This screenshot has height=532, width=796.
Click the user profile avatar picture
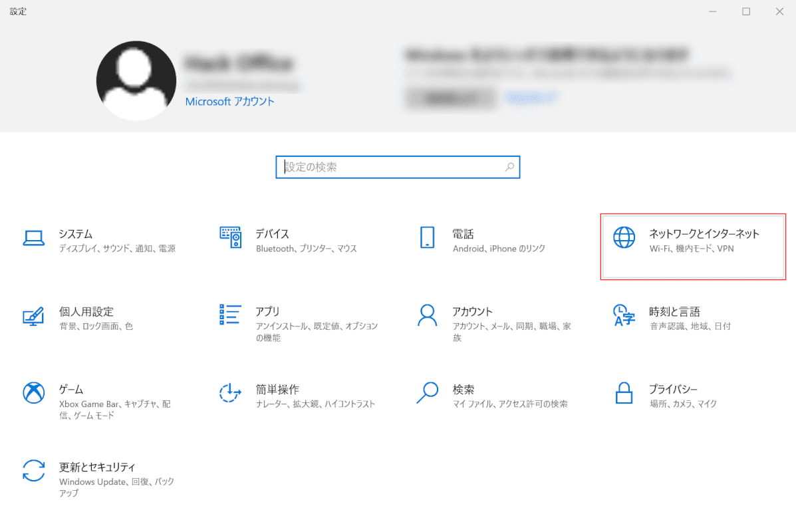tap(136, 80)
